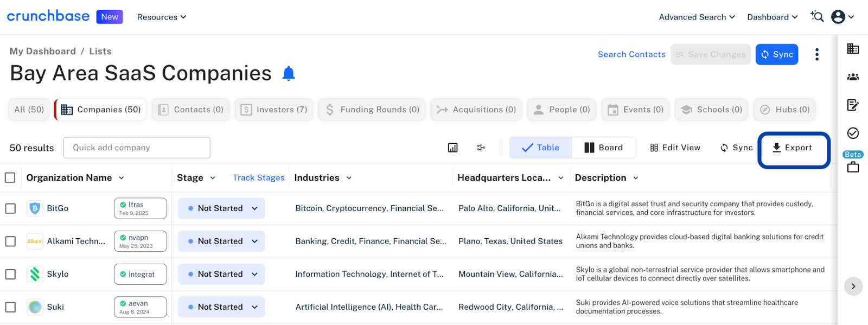Click the Integrat tag on Skylo row
This screenshot has height=325, width=868.
[140, 274]
